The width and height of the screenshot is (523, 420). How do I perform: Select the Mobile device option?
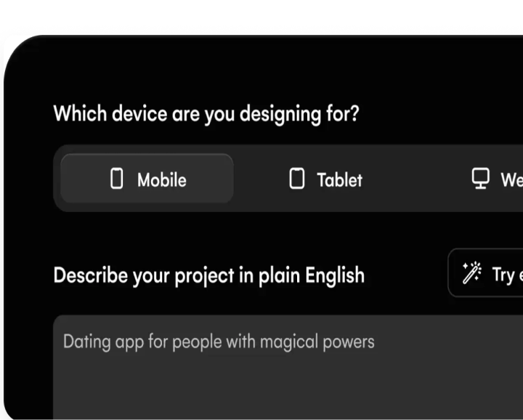point(147,179)
